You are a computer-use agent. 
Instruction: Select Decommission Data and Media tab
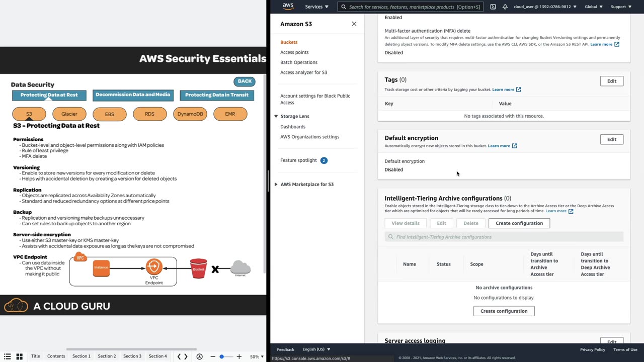tap(133, 95)
